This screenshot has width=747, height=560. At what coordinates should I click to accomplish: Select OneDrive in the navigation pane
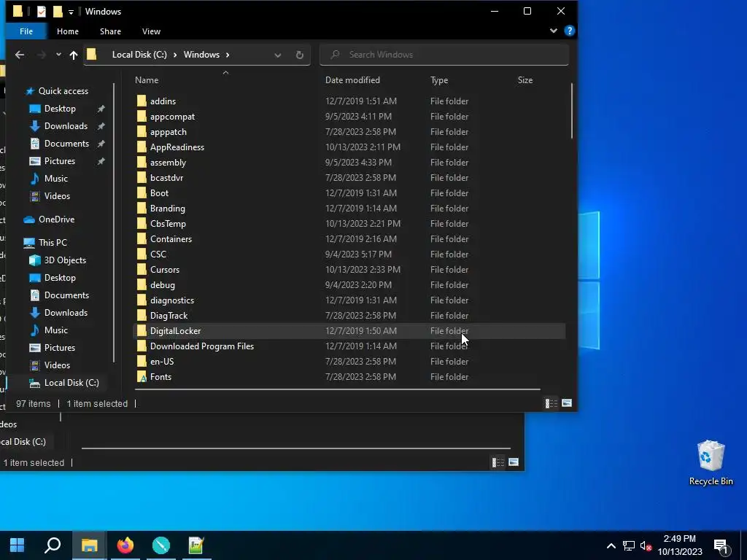[x=55, y=219]
